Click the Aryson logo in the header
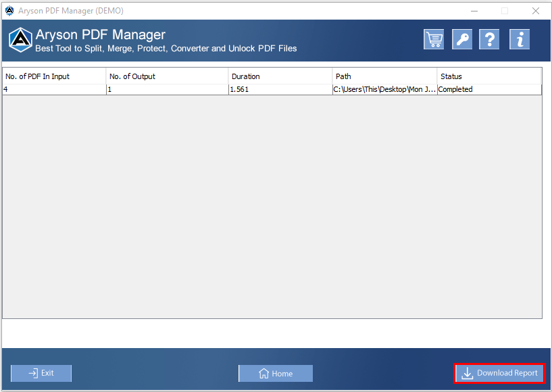Image resolution: width=552 pixels, height=392 pixels. point(20,40)
